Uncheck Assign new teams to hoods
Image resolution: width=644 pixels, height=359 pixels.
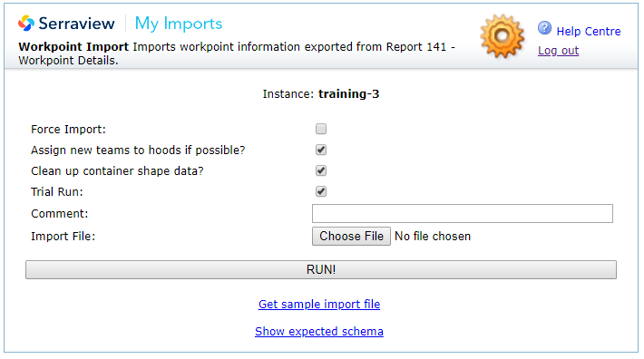321,150
